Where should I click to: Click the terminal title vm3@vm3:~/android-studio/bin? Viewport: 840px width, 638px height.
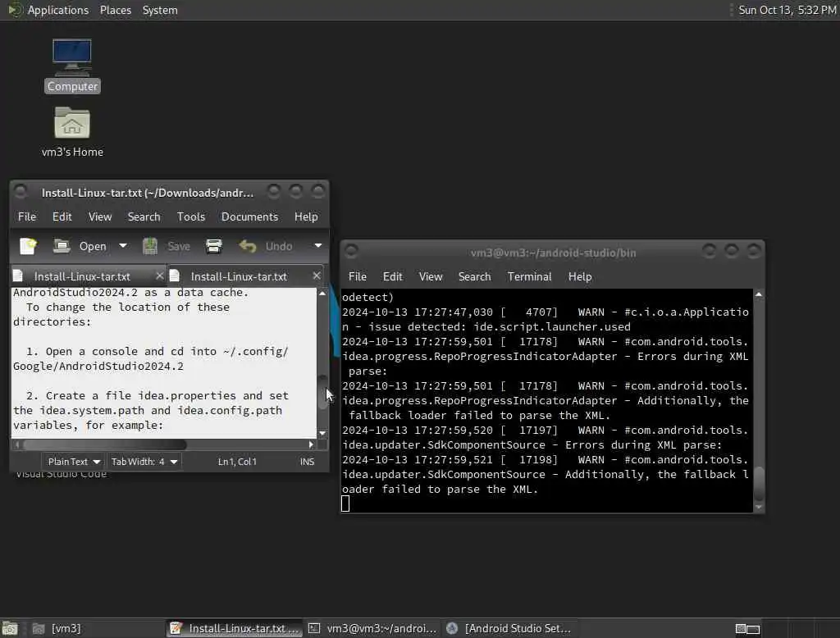[553, 253]
